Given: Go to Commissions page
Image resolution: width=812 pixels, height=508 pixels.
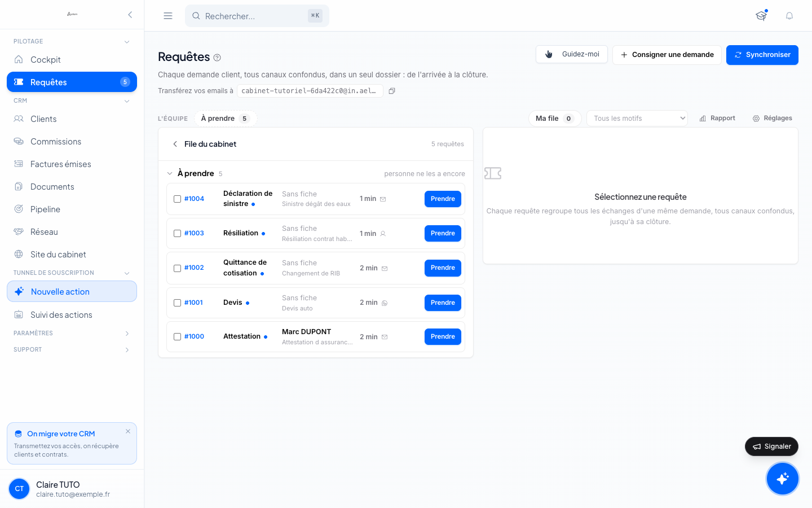Looking at the screenshot, I should [72, 141].
